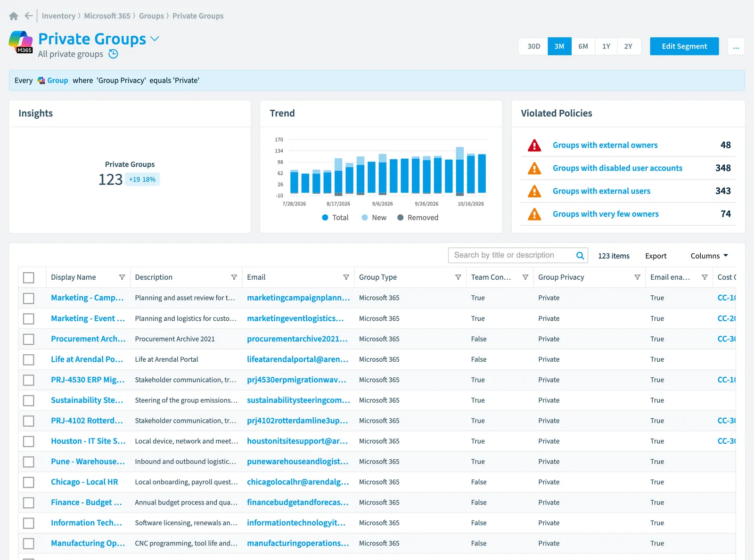The height and width of the screenshot is (560, 754).
Task: Switch to the 2Y range
Action: (628, 46)
